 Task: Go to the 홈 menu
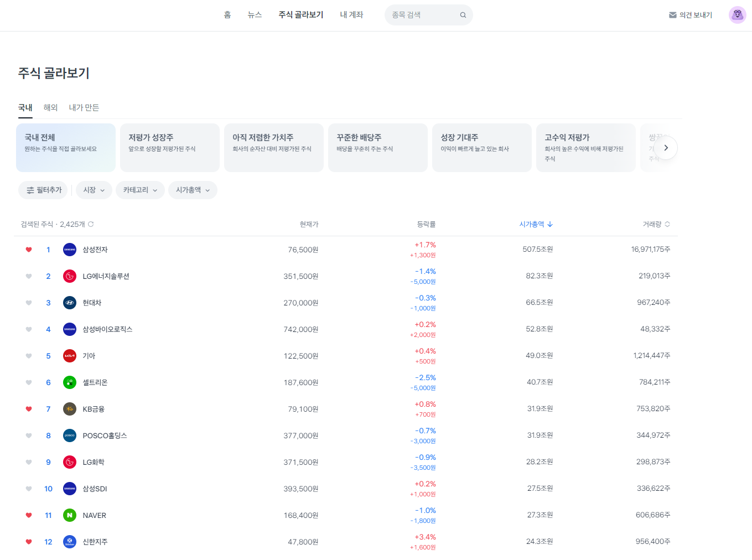coord(227,15)
